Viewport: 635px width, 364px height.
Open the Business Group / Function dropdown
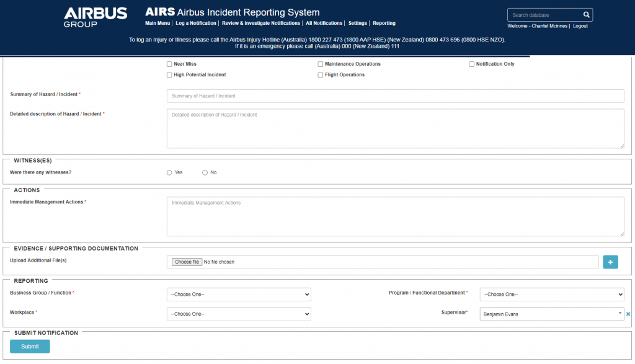pos(239,295)
